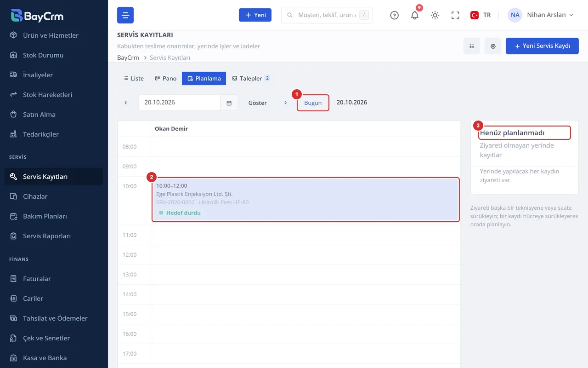Go to next day with right chevron
The image size is (588, 368).
[285, 103]
